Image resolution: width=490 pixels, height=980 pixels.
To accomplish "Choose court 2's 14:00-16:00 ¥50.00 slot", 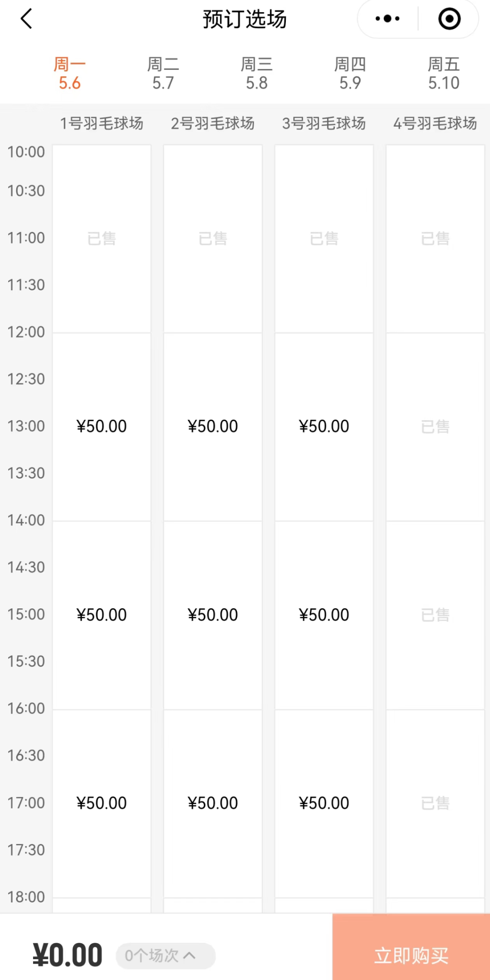I will pos(213,615).
